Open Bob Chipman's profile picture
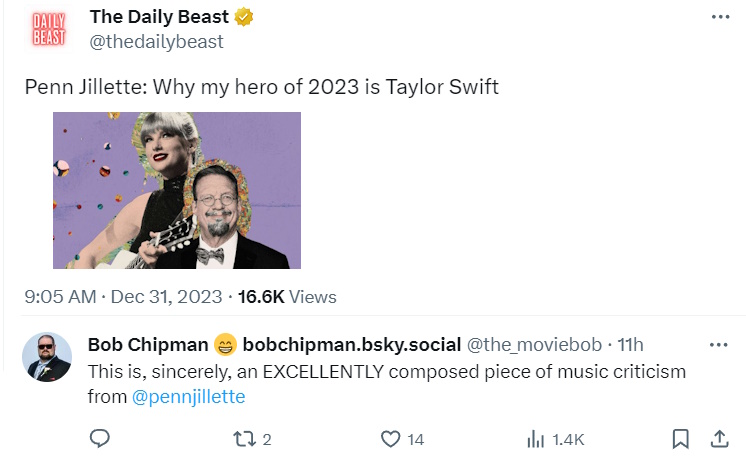 [47, 357]
